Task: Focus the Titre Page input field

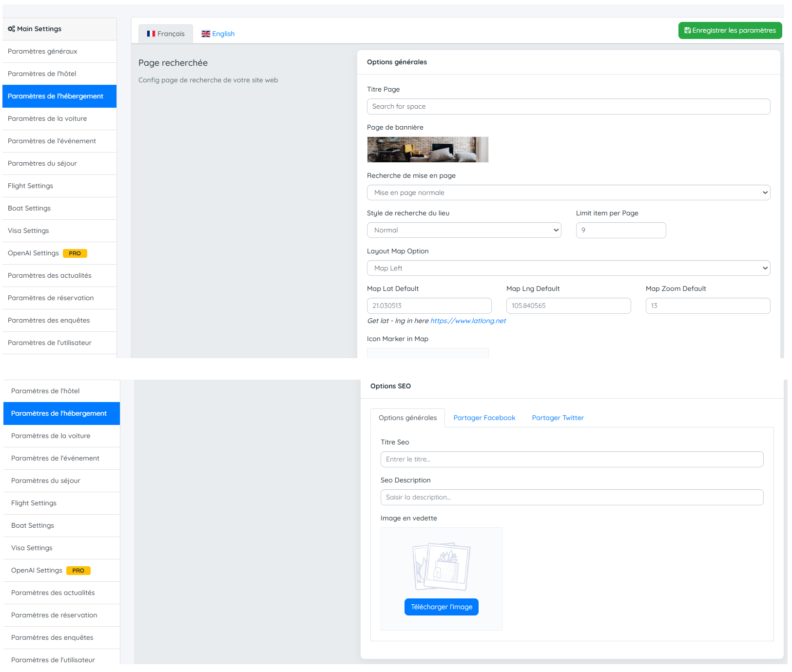Action: click(x=568, y=107)
